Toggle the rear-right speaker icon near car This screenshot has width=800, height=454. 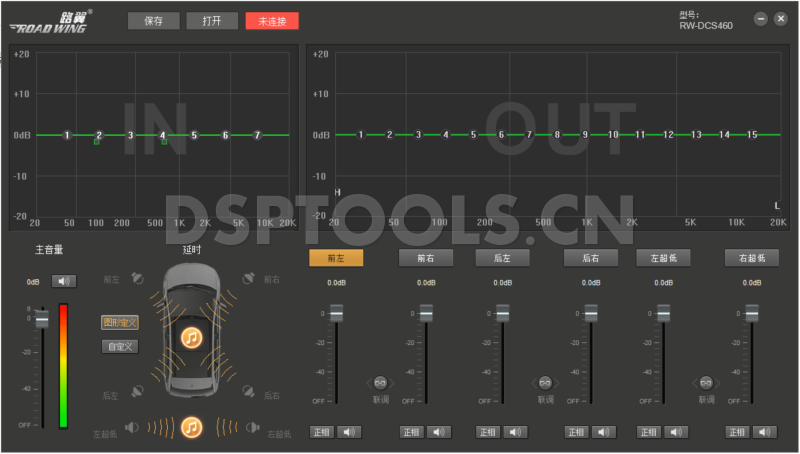click(x=248, y=391)
